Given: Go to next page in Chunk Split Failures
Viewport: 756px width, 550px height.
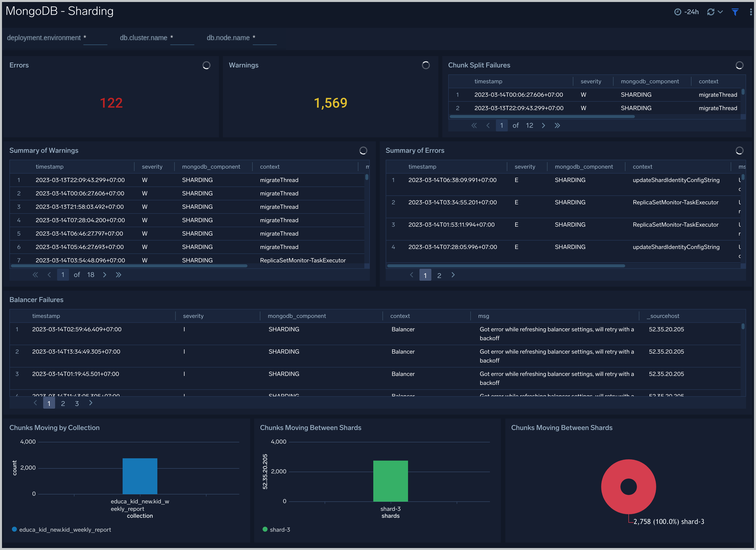Looking at the screenshot, I should [x=543, y=125].
